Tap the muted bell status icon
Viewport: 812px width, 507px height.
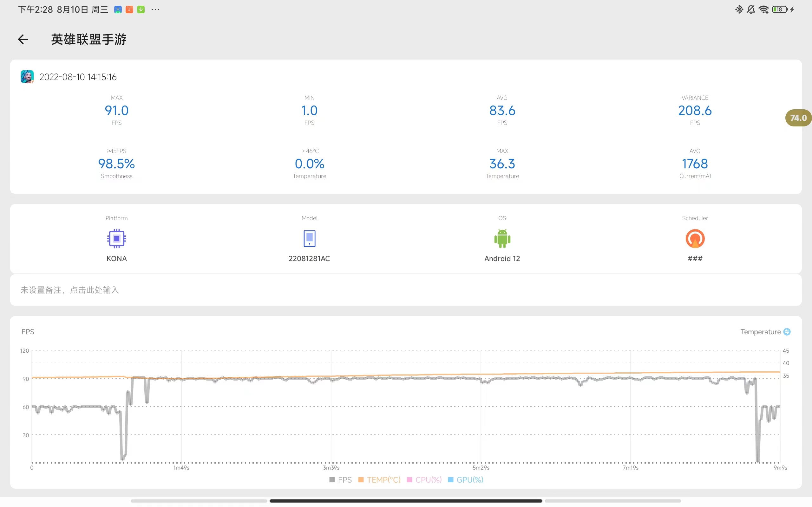point(751,10)
